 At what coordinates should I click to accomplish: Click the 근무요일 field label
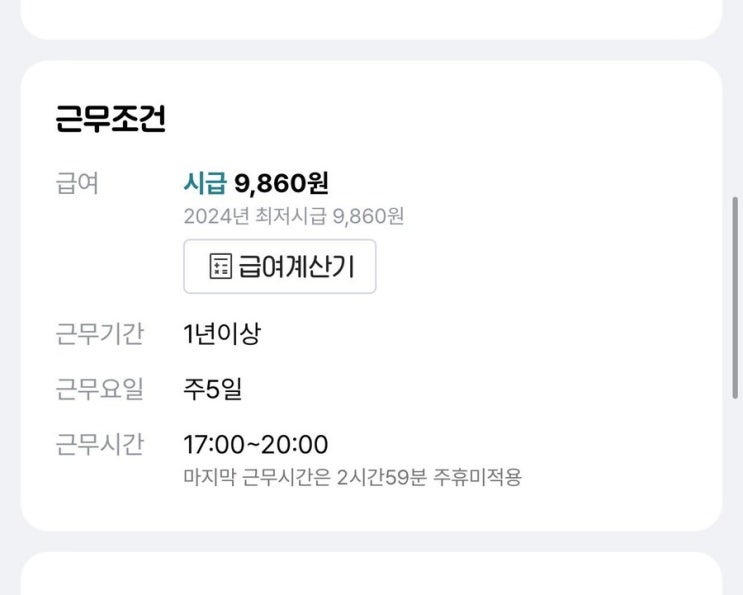coord(100,389)
